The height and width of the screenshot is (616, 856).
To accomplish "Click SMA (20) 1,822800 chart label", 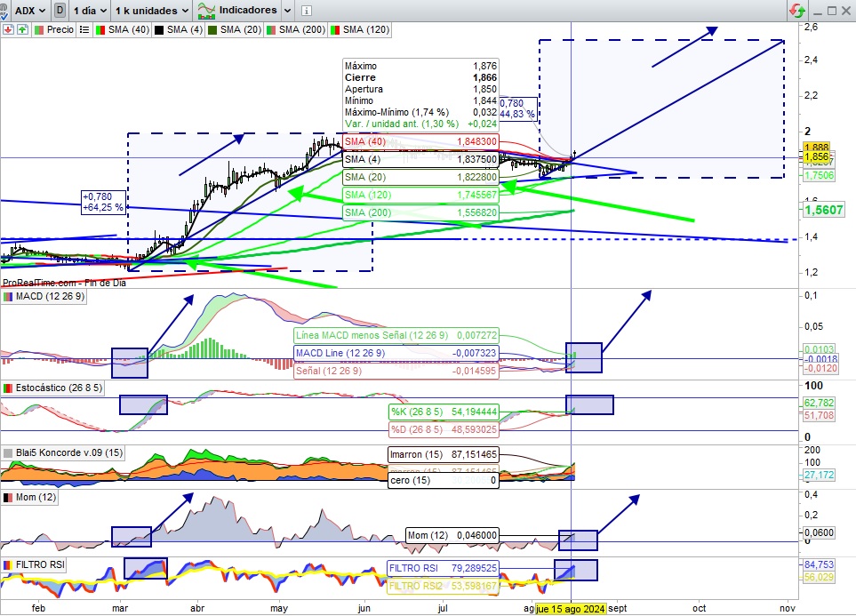I will click(x=420, y=177).
